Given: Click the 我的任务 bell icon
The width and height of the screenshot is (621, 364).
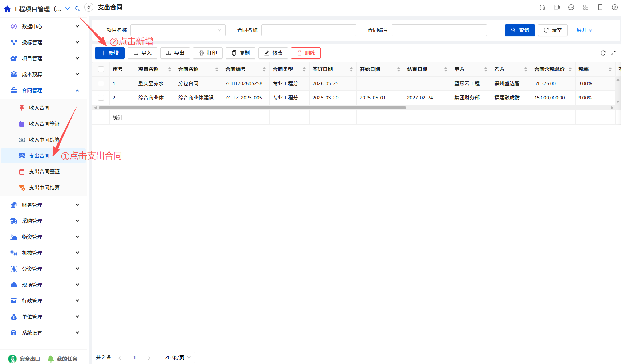Looking at the screenshot, I should pyautogui.click(x=51, y=359).
